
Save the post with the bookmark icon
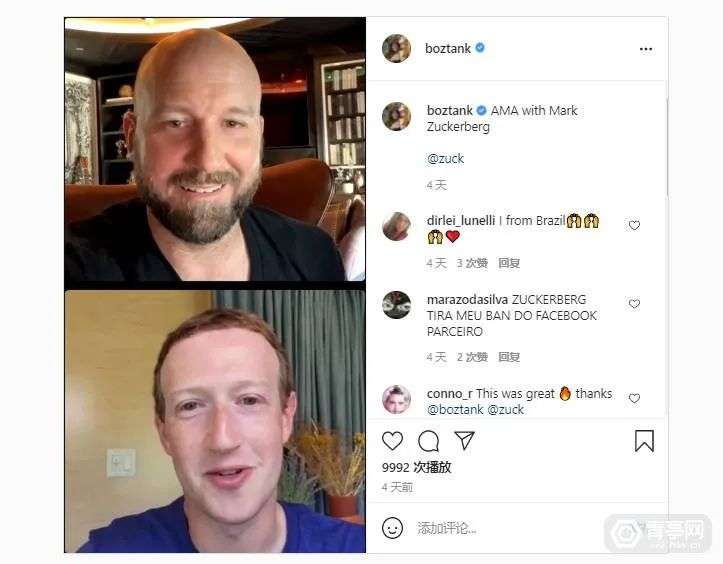(x=644, y=440)
